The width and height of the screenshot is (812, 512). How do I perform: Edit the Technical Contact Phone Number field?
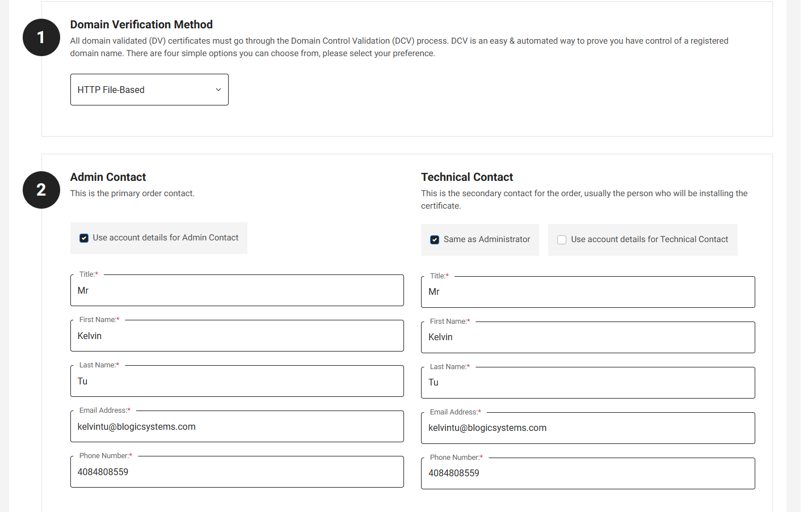[587, 473]
